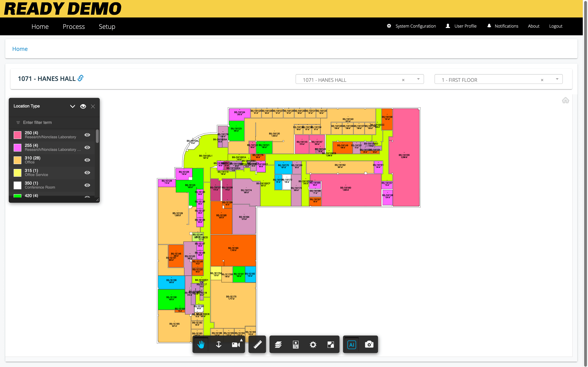Image resolution: width=588 pixels, height=367 pixels.
Task: Click the Hanes Hall permalink icon
Action: click(80, 78)
